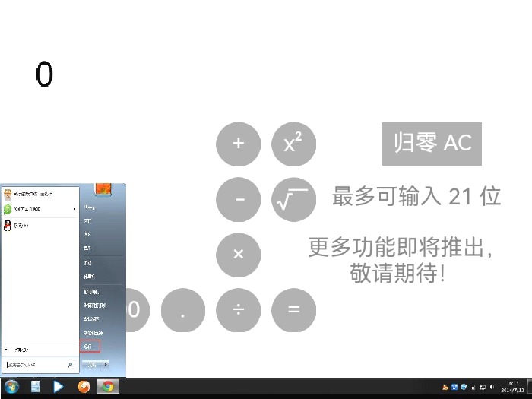The height and width of the screenshot is (399, 532).
Task: Click the taskbar clock showing the date
Action: 511,387
